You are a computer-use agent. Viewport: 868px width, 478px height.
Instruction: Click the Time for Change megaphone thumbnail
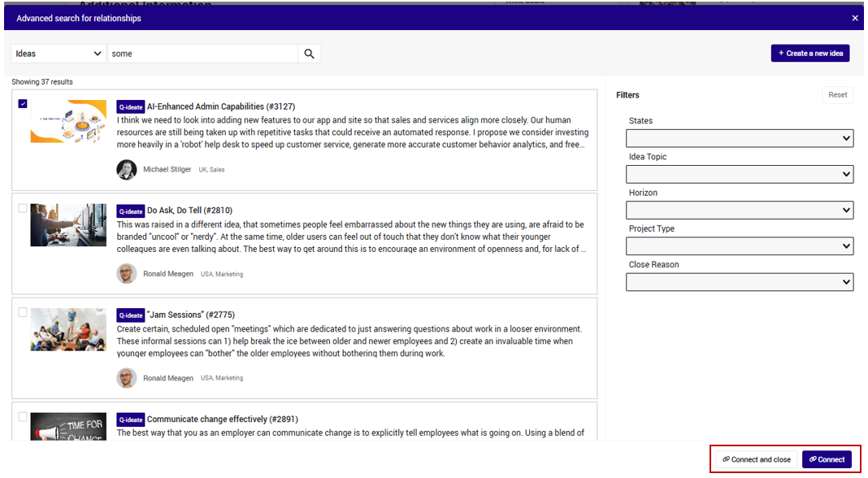point(68,427)
